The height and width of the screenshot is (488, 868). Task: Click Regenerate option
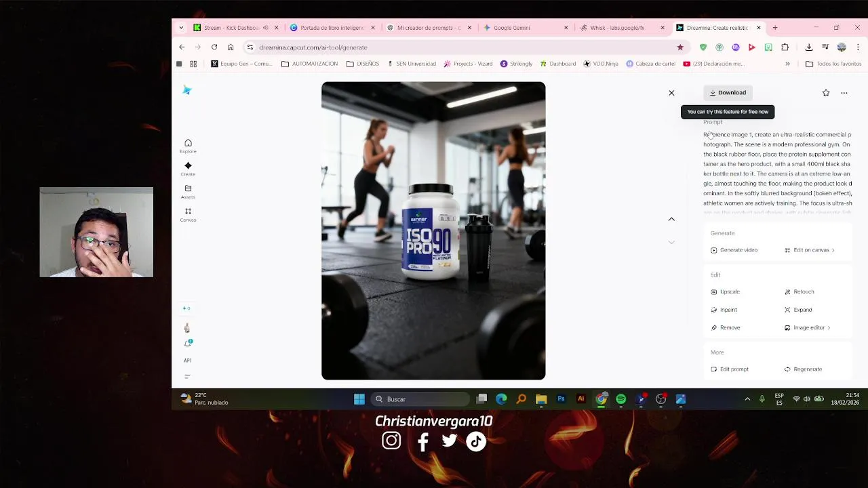pyautogui.click(x=803, y=369)
